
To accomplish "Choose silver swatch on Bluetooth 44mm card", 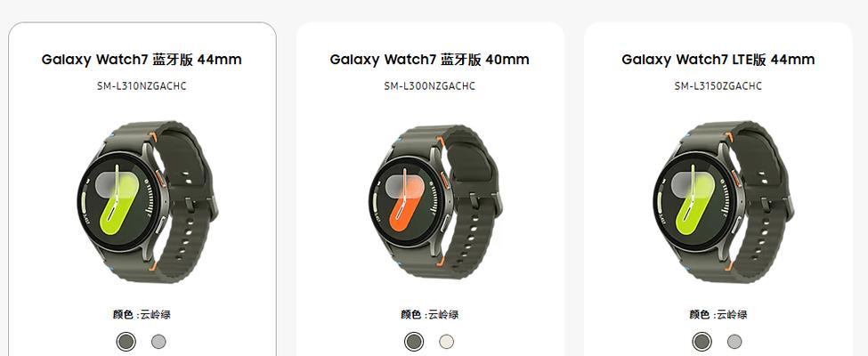I will click(x=158, y=341).
